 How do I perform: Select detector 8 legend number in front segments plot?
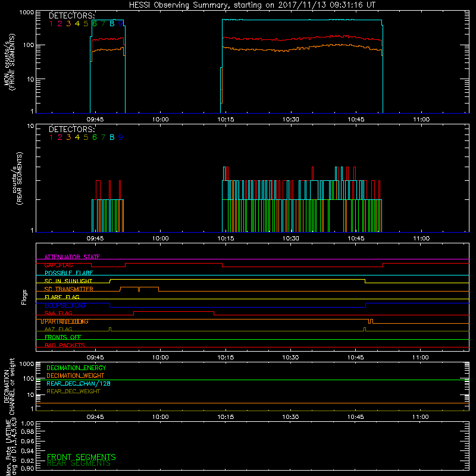(x=112, y=24)
